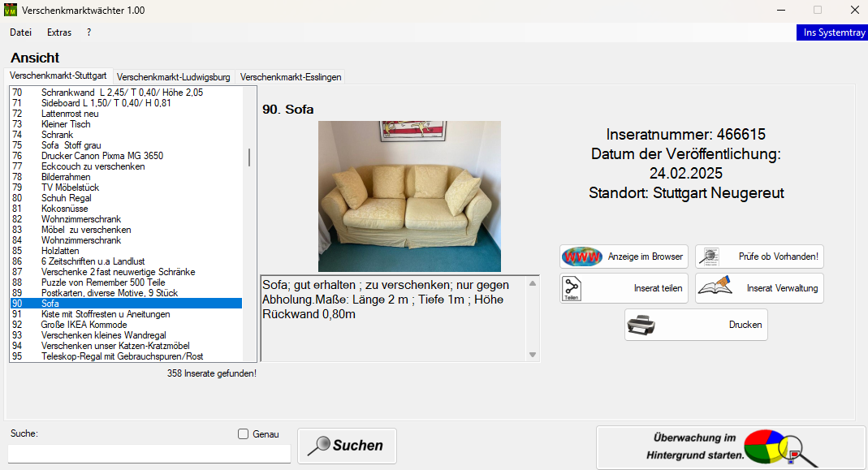Viewport: 868px width, 470px height.
Task: Open the Extras menu
Action: click(x=59, y=32)
